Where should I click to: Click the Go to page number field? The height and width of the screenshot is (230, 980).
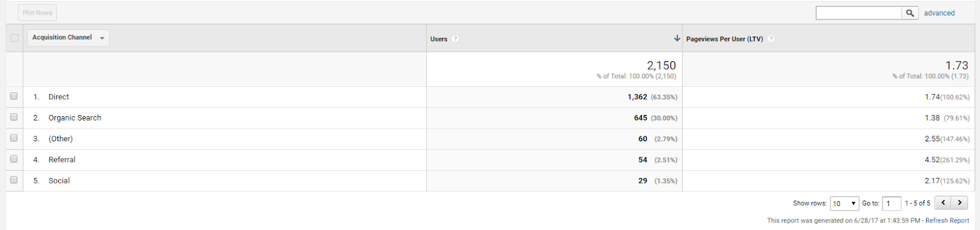pos(892,204)
